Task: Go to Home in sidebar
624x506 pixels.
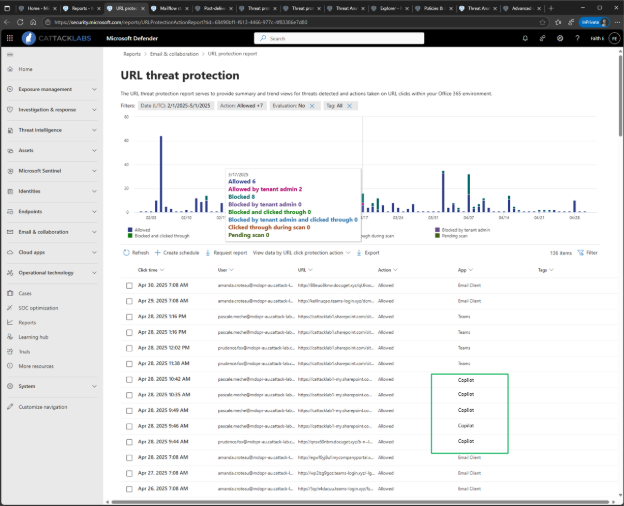Action: point(25,69)
